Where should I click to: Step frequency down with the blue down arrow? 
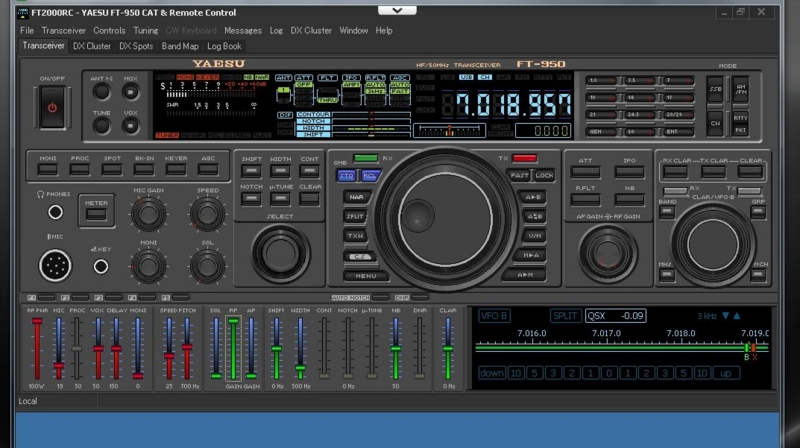point(725,316)
